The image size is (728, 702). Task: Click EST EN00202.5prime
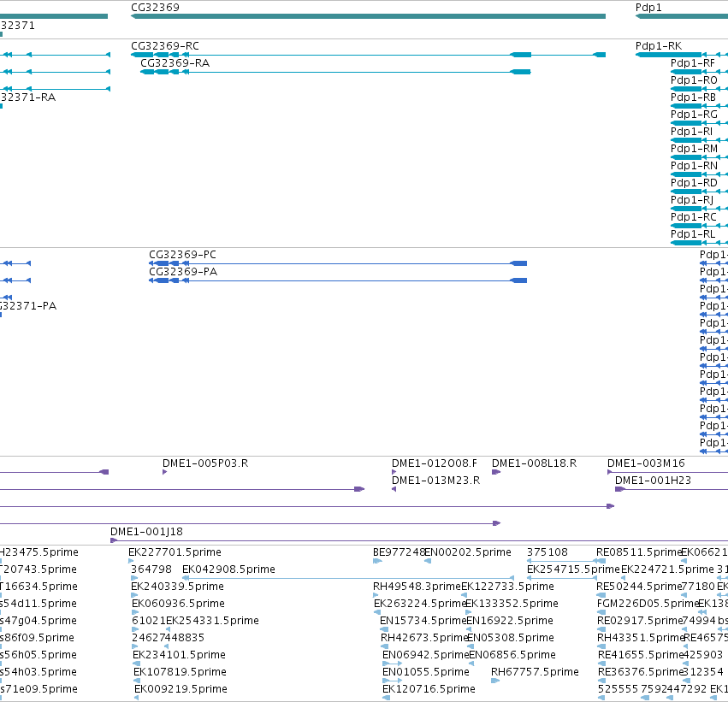(468, 552)
